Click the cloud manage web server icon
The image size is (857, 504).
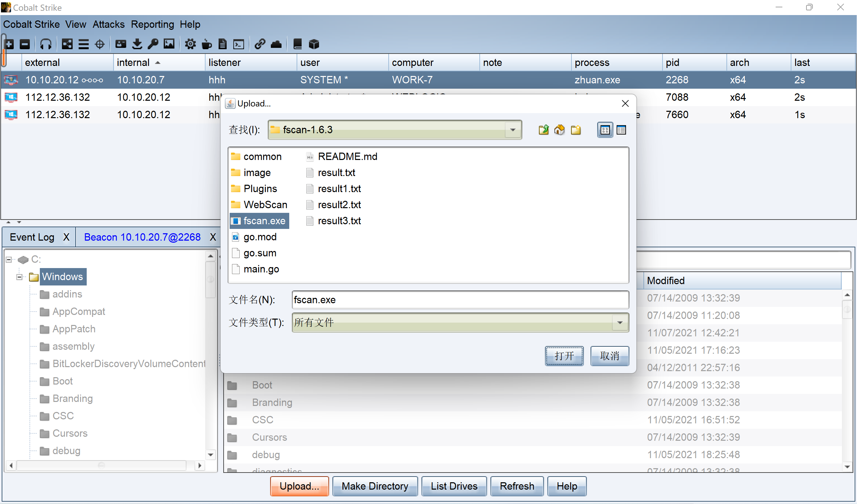(276, 44)
